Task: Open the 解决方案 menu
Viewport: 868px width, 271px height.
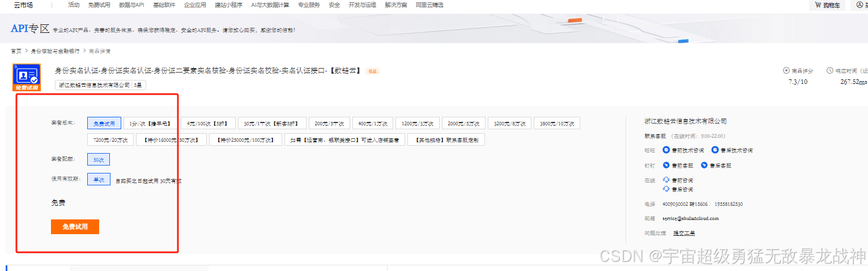Action: [x=395, y=5]
